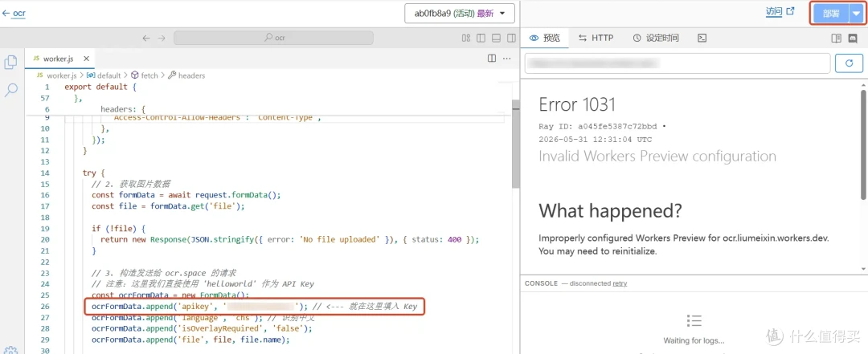The width and height of the screenshot is (868, 354).
Task: Click the editor vertical scrollbar thumb
Action: (x=515, y=144)
